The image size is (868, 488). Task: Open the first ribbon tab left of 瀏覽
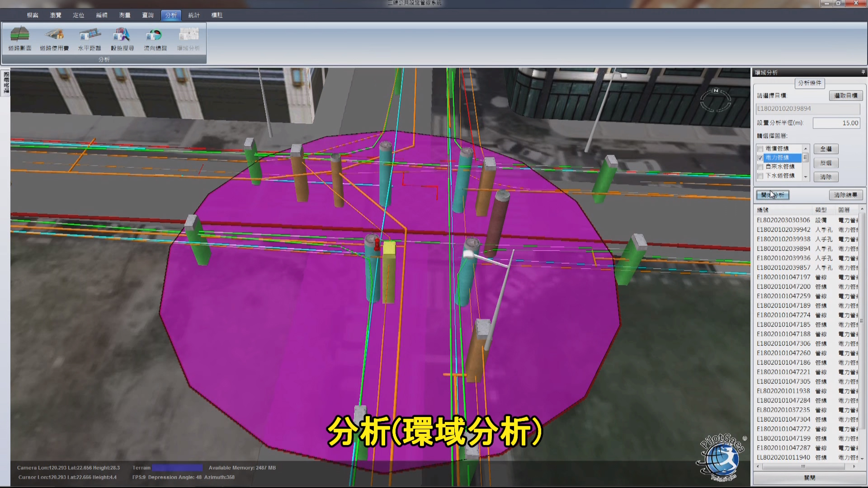(x=33, y=15)
